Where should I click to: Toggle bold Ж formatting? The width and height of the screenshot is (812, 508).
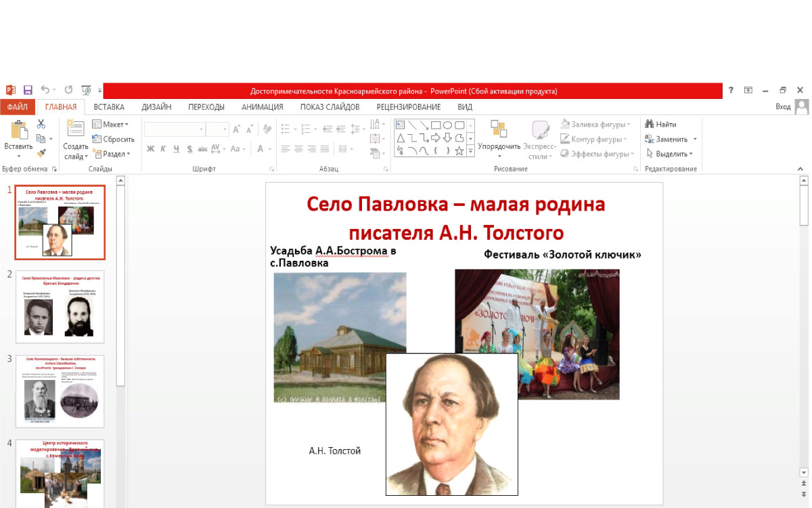point(150,149)
